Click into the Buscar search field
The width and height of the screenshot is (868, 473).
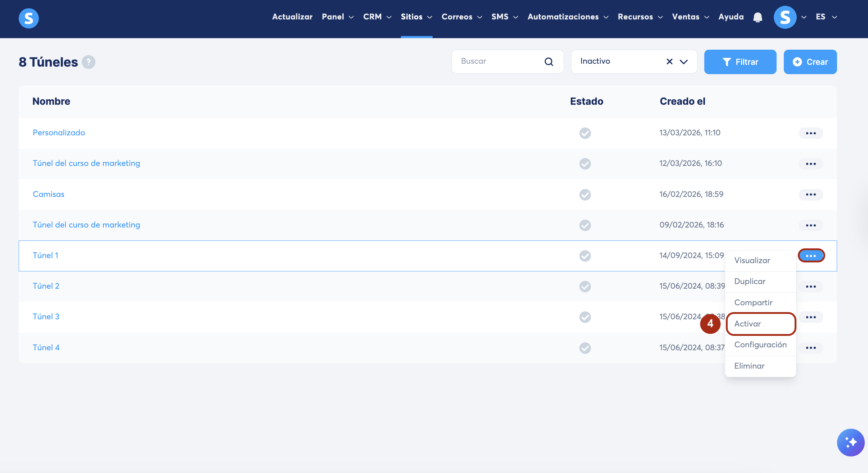pyautogui.click(x=500, y=61)
